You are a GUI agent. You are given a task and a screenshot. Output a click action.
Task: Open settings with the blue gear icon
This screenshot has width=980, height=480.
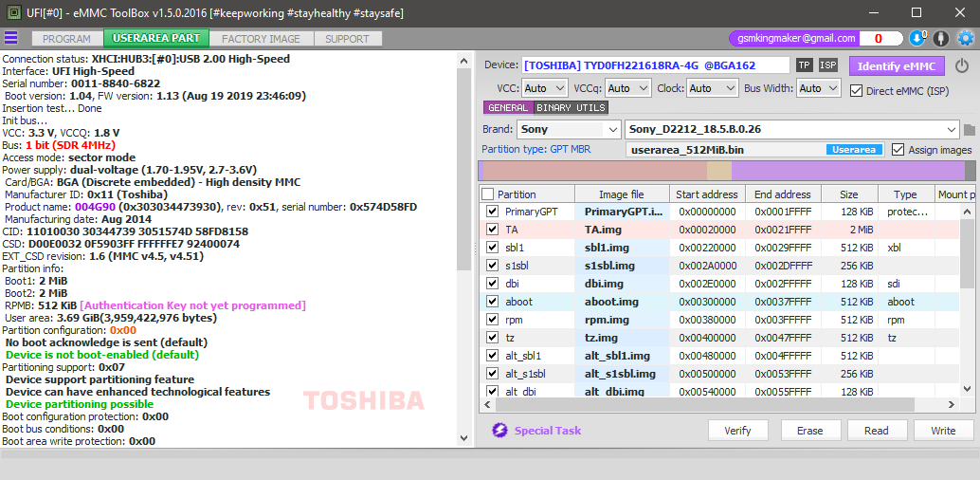(x=966, y=38)
